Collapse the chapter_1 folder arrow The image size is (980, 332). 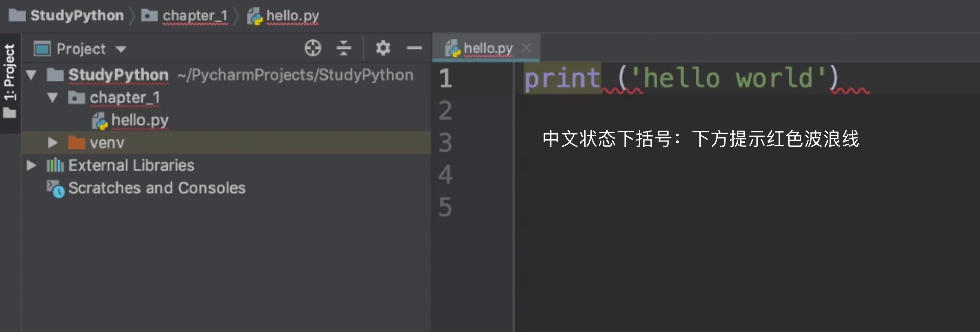tap(52, 98)
